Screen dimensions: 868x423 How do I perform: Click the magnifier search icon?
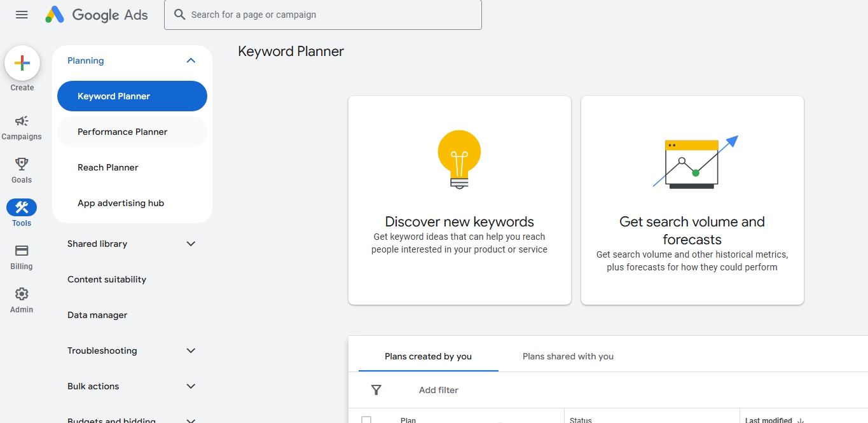[x=180, y=15]
